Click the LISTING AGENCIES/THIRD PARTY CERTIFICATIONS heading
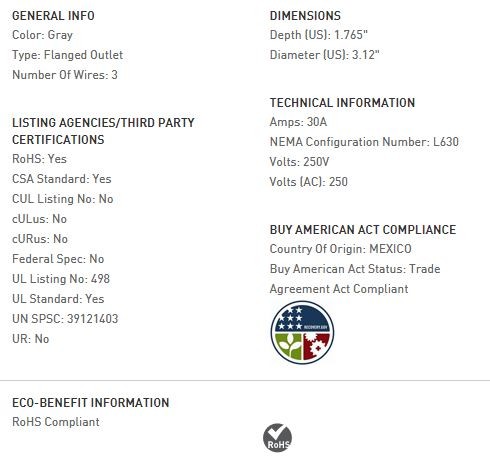This screenshot has height=470, width=490. pos(103,131)
